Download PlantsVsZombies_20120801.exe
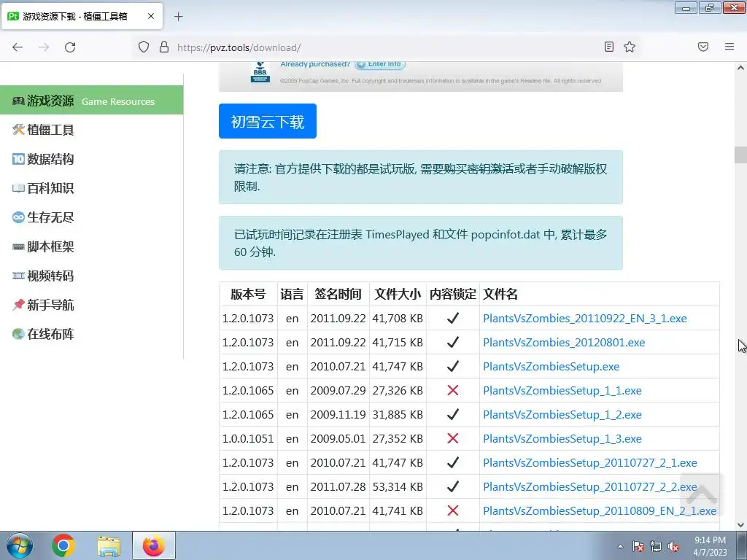The image size is (747, 560). point(564,343)
